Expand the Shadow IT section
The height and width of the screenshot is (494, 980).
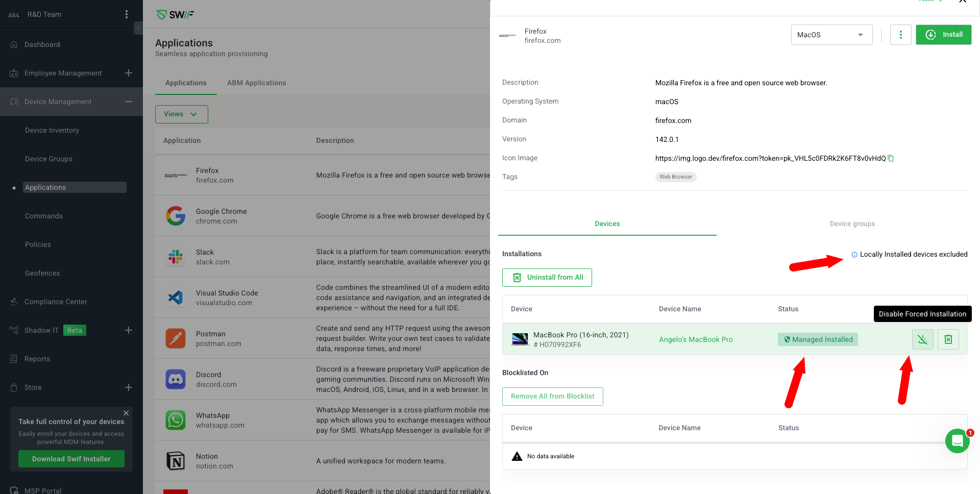click(x=129, y=330)
